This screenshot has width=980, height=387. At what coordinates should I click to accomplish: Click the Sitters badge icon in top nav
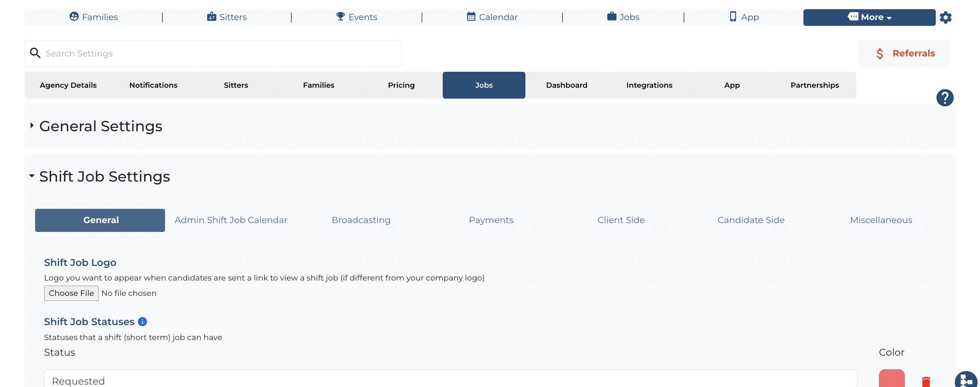point(212,16)
